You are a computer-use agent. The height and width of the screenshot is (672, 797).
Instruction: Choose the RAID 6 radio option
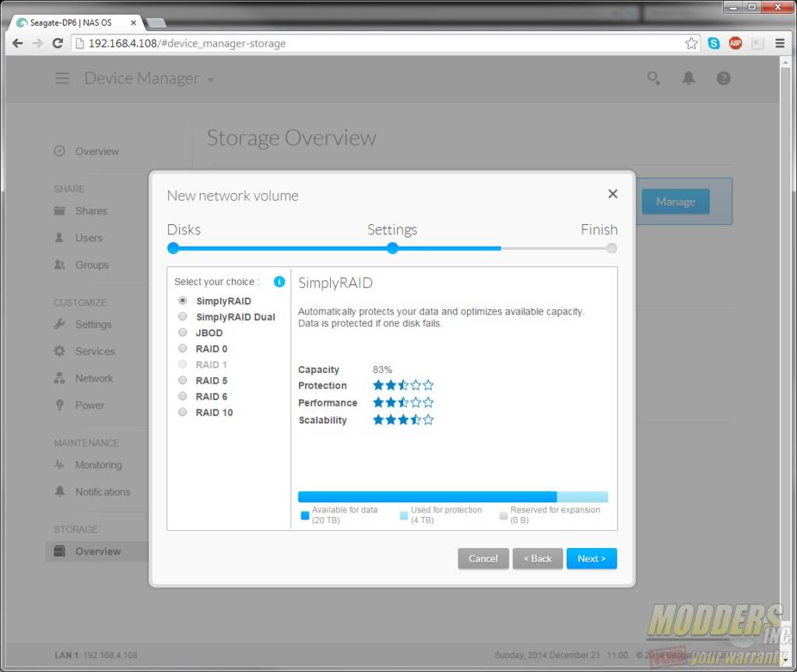(182, 396)
